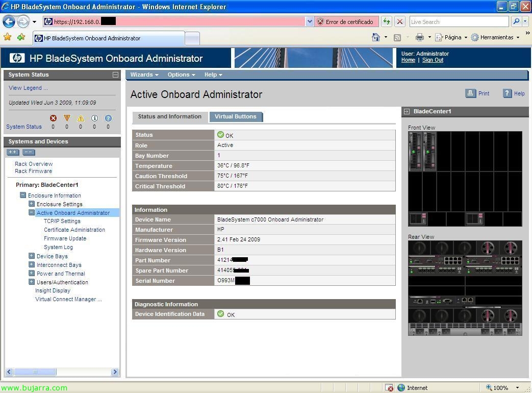Open the Wizards dropdown menu

(144, 75)
